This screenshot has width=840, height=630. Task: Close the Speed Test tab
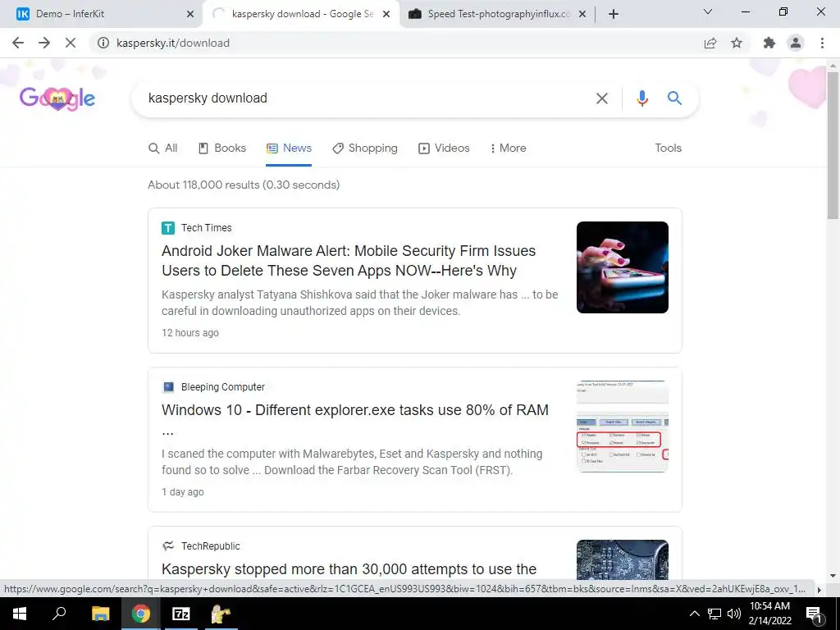582,14
